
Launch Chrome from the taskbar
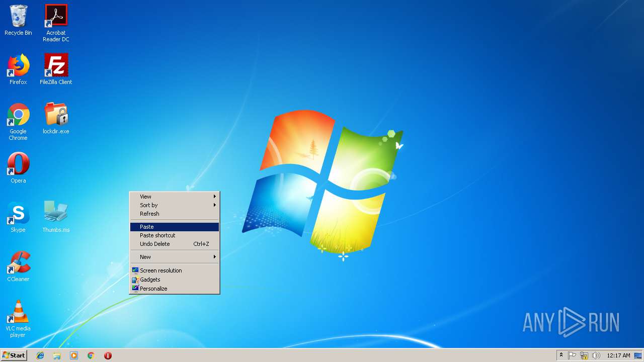(91, 355)
